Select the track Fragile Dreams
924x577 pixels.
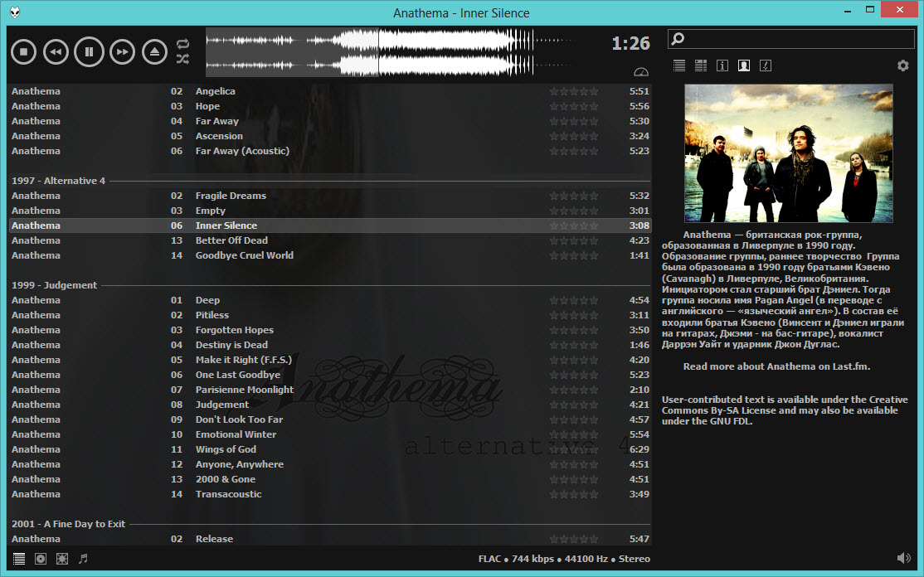coord(231,196)
